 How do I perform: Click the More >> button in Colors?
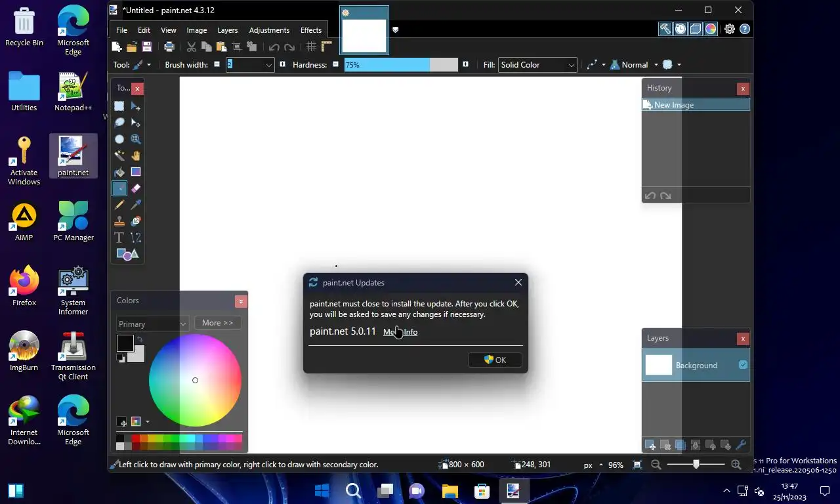click(218, 323)
